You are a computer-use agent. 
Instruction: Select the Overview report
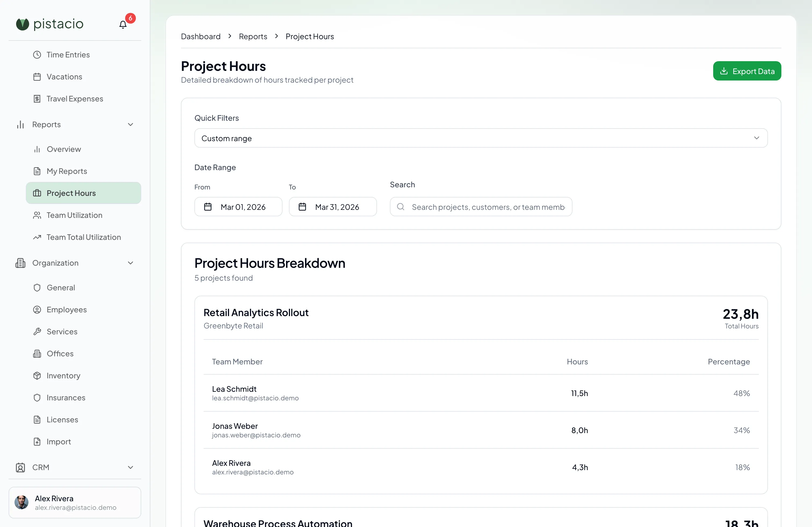coord(83,149)
